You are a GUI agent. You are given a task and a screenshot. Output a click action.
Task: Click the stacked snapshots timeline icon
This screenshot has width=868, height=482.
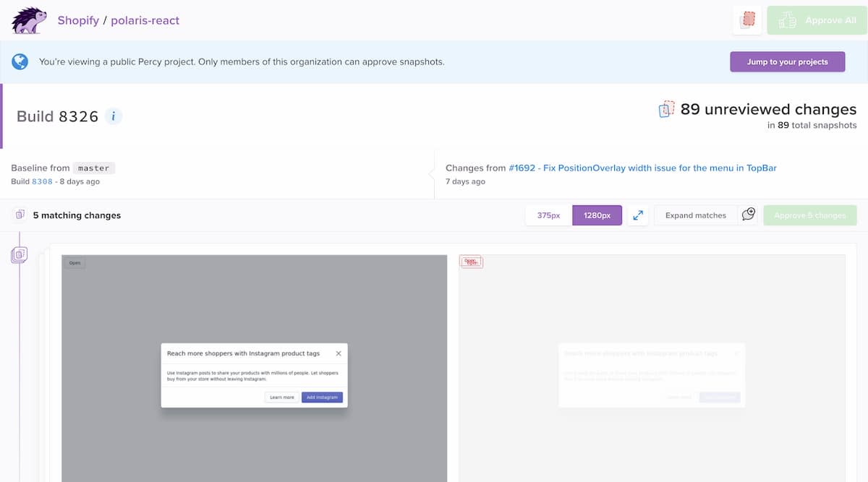click(19, 254)
